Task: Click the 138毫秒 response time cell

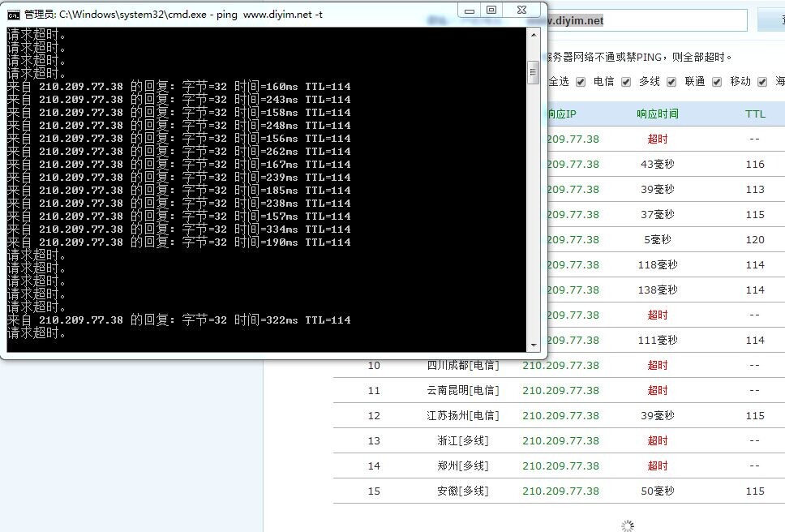Action: [658, 290]
